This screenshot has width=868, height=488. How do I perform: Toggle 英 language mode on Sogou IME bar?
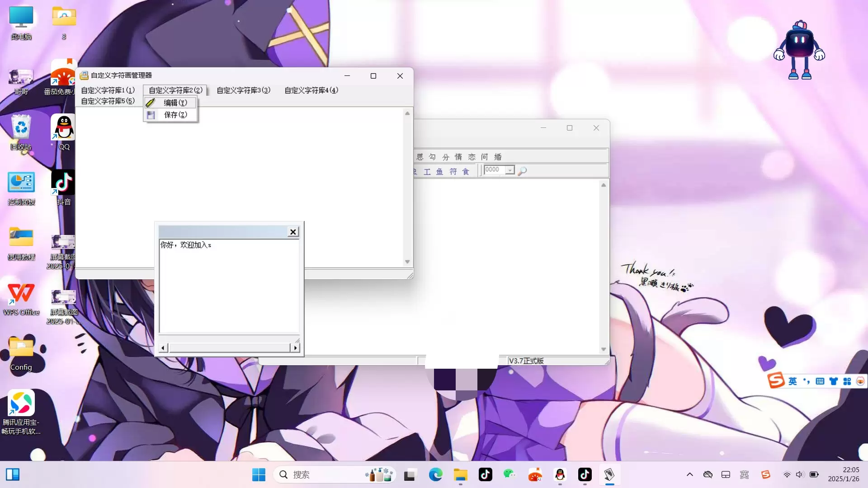[x=793, y=381]
